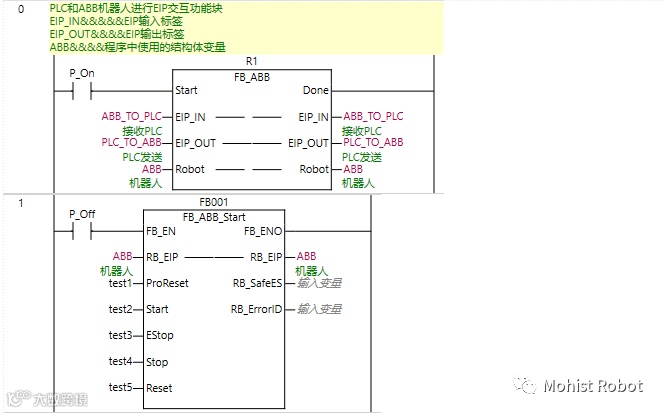Click the R1 instance name
This screenshot has height=413, width=664.
point(252,61)
